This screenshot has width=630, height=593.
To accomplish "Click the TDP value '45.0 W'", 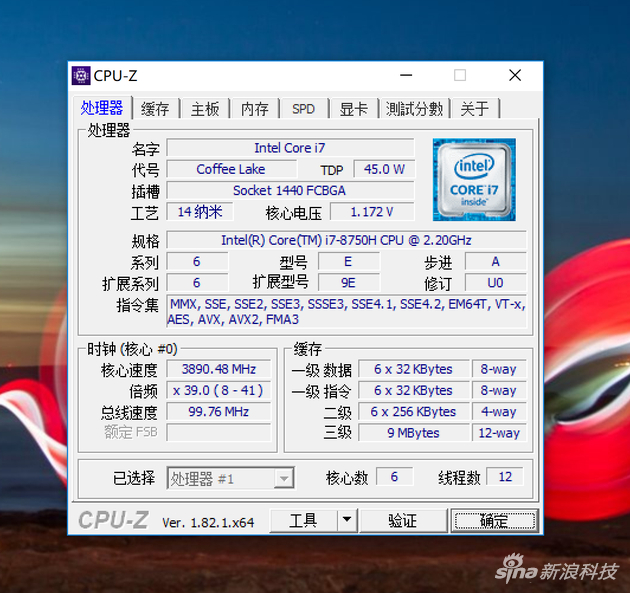I will coord(384,169).
